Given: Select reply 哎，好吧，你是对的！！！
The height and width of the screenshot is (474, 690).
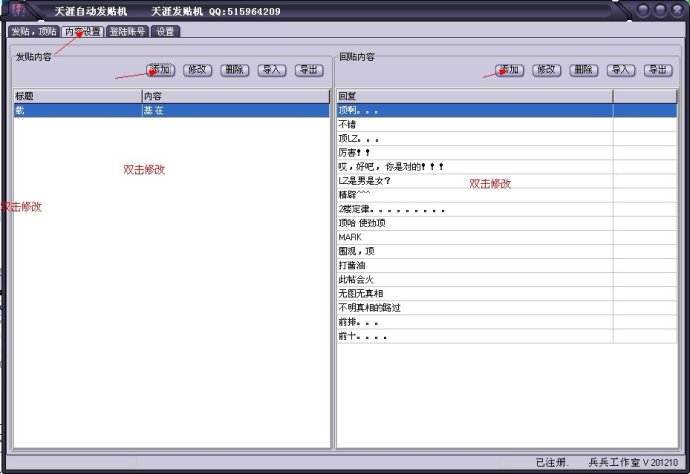Looking at the screenshot, I should (x=507, y=167).
